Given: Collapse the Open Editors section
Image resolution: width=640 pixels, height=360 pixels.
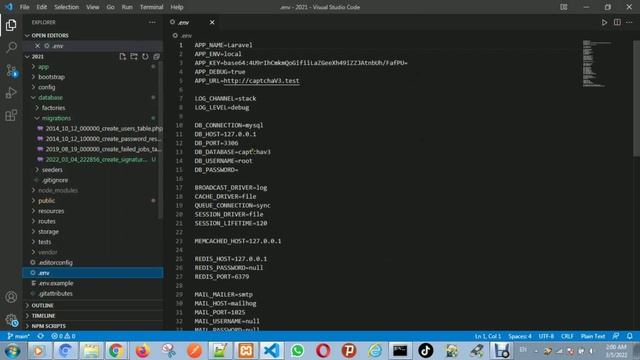Looking at the screenshot, I should tap(93, 36).
